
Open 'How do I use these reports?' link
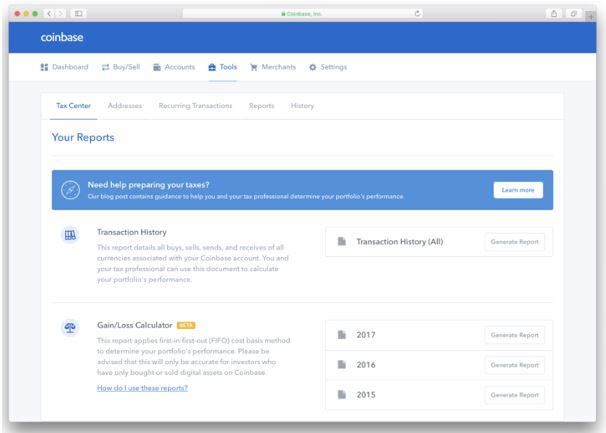[x=142, y=388]
